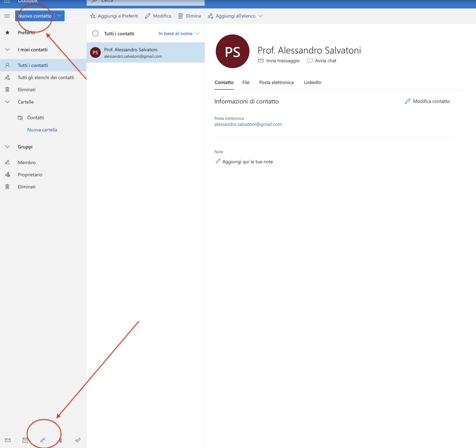476x448 pixels.
Task: Switch to the Contatto tab
Action: click(224, 82)
